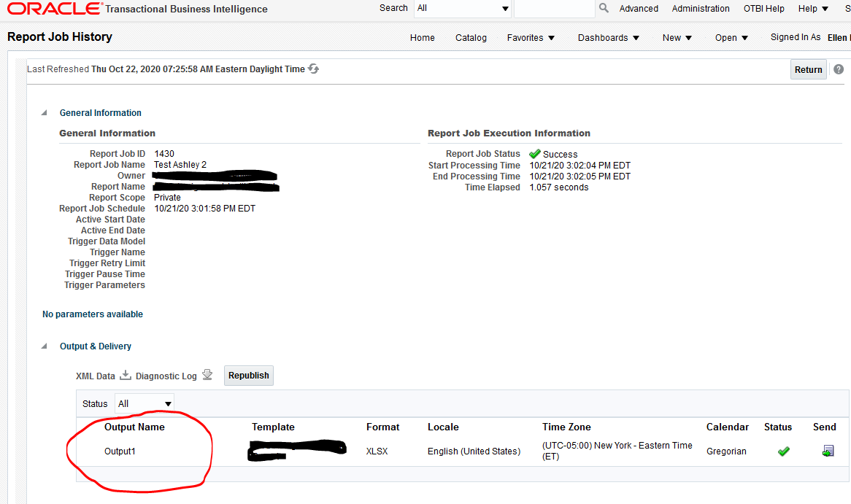Go to the Home menu item
The image size is (851, 504).
pos(422,37)
